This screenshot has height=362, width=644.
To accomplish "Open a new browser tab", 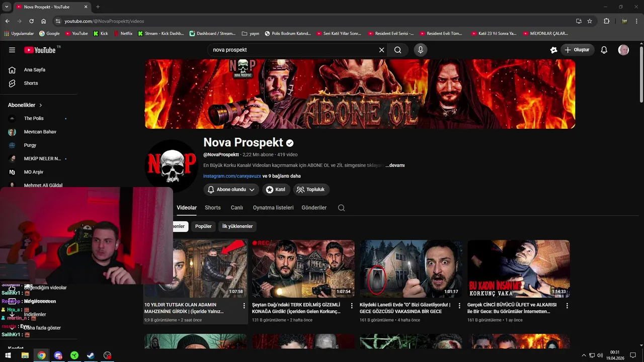I will [98, 7].
